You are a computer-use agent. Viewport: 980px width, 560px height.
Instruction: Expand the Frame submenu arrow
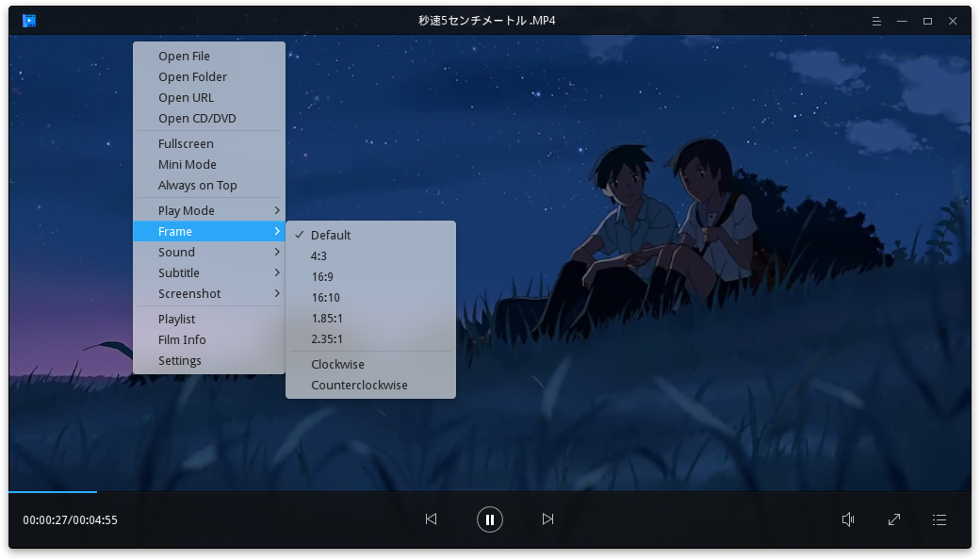click(x=277, y=231)
